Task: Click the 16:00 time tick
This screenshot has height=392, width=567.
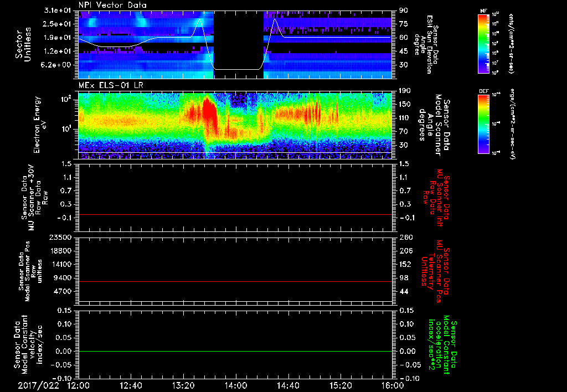Action: (393, 385)
